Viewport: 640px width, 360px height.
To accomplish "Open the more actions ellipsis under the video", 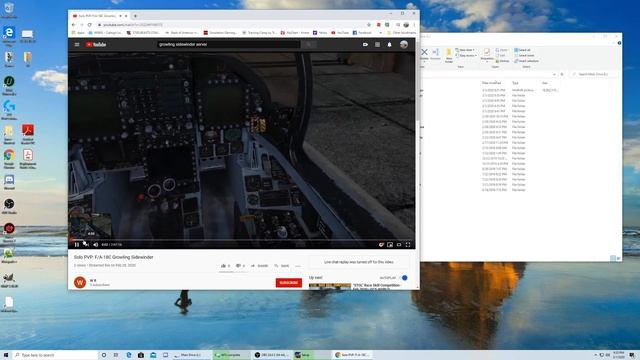I will coord(298,266).
